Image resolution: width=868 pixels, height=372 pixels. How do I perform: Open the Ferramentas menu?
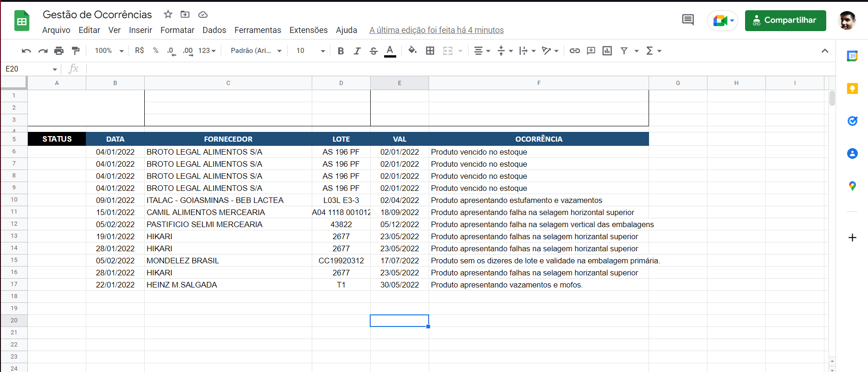(x=257, y=30)
